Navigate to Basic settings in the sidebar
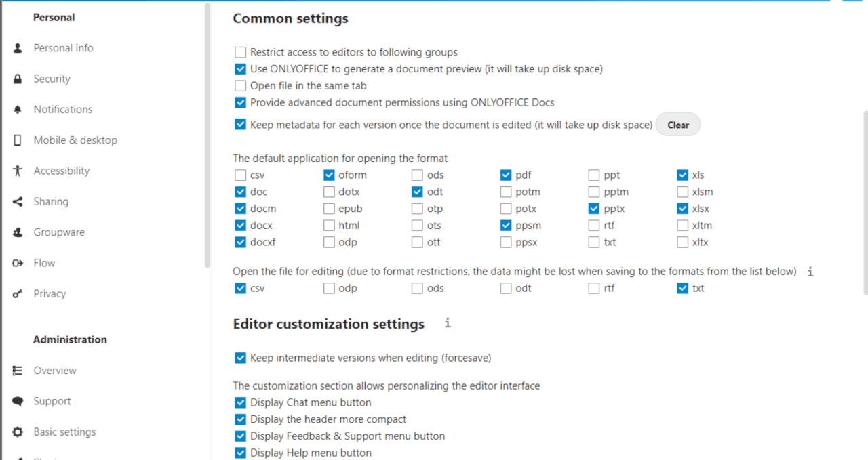The image size is (868, 460). click(x=64, y=432)
